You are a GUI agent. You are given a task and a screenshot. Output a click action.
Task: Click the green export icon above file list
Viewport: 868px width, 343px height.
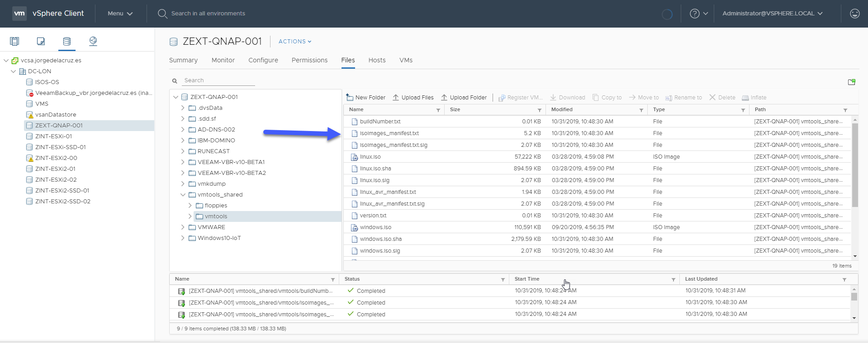point(852,82)
